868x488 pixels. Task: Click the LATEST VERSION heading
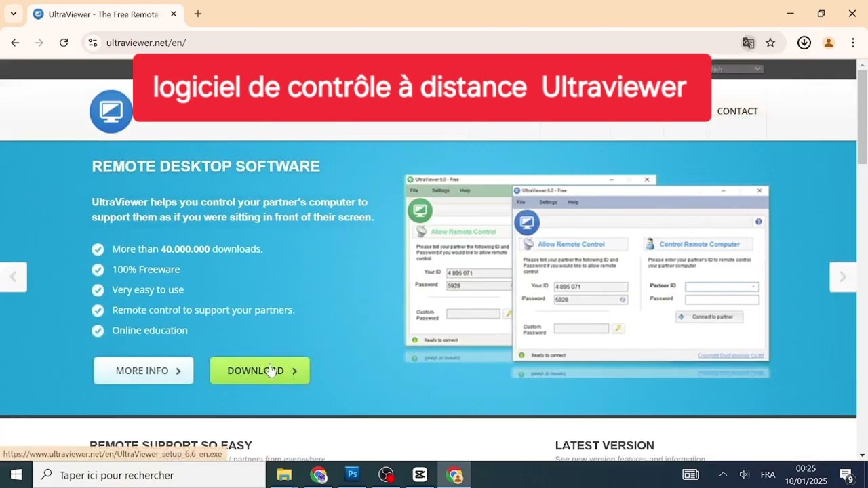point(605,445)
